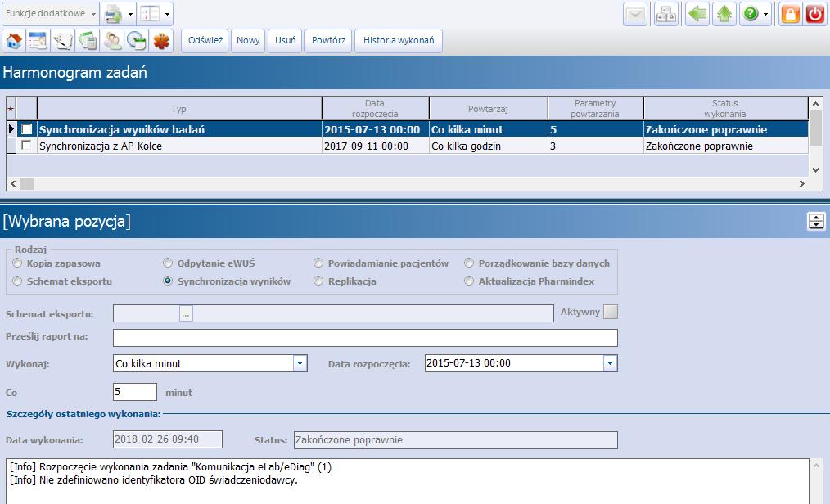
Task: Click horizontal scrollbar left arrow
Action: pyautogui.click(x=13, y=183)
